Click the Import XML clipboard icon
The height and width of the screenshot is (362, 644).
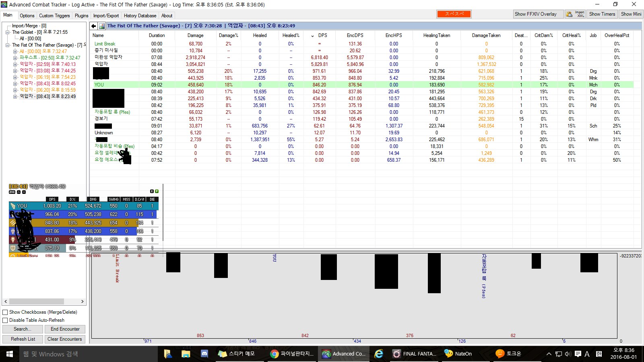[x=569, y=14]
